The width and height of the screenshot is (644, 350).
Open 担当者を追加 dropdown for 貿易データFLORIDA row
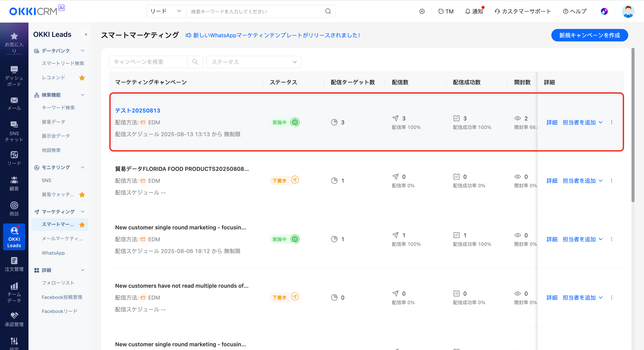pos(583,180)
